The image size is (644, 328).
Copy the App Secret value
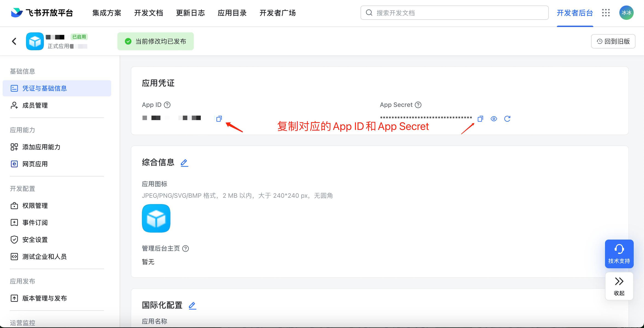480,119
